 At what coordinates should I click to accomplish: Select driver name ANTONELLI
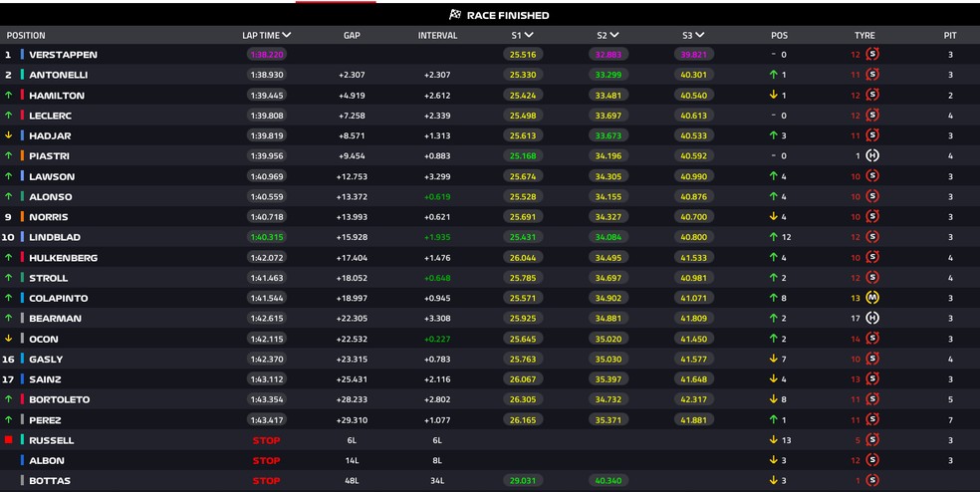[58, 75]
